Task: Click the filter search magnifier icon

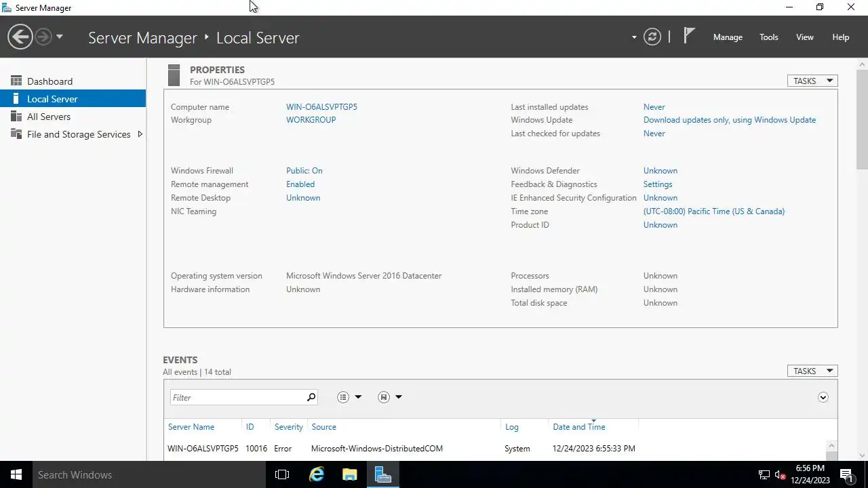Action: 311,397
